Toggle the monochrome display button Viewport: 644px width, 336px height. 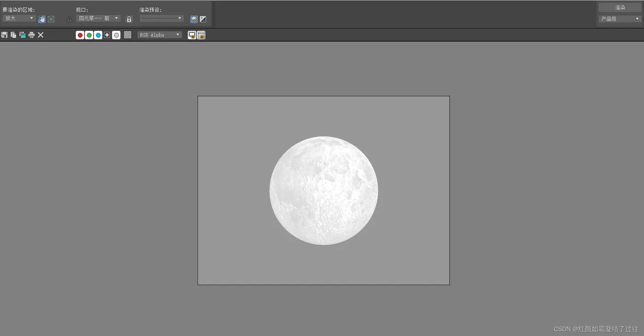(116, 35)
